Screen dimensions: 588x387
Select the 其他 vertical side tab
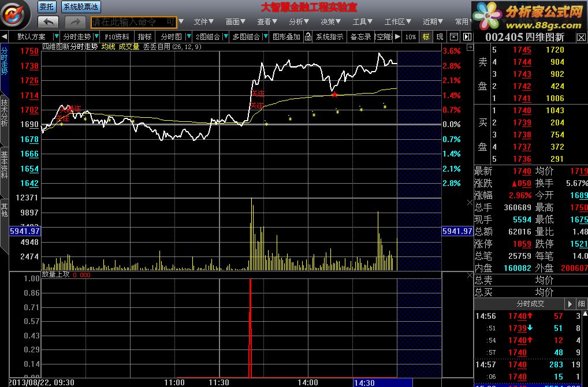tap(4, 210)
